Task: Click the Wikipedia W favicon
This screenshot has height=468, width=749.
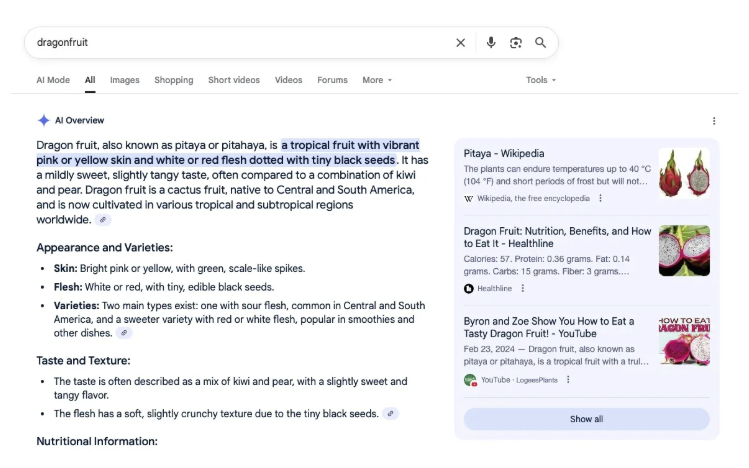Action: click(469, 199)
